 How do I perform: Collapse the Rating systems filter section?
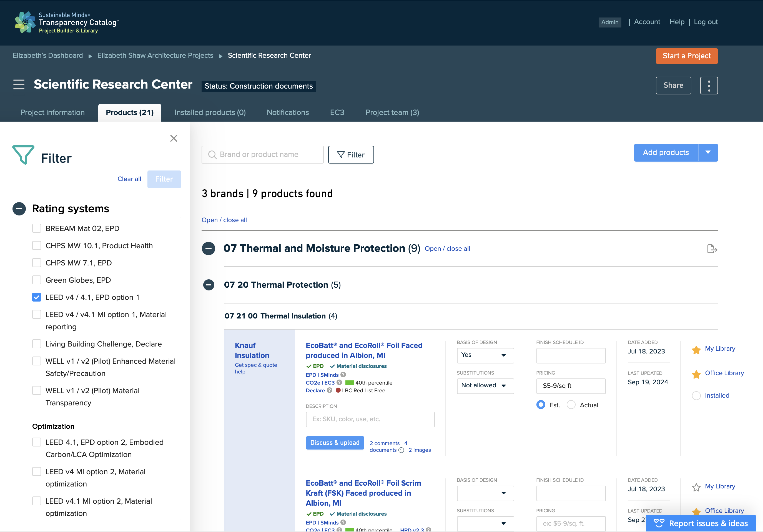pyautogui.click(x=19, y=209)
